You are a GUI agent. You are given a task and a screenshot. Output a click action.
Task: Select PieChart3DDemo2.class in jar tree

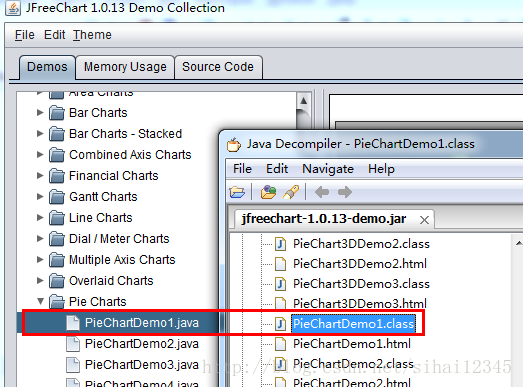point(361,244)
